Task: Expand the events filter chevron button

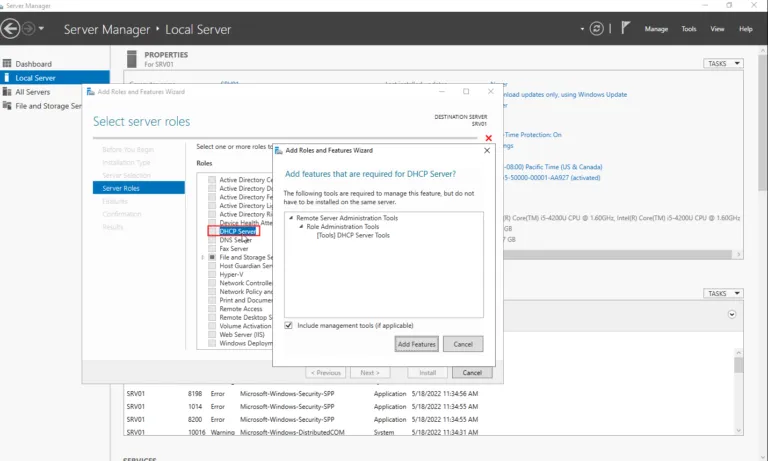Action: click(732, 315)
